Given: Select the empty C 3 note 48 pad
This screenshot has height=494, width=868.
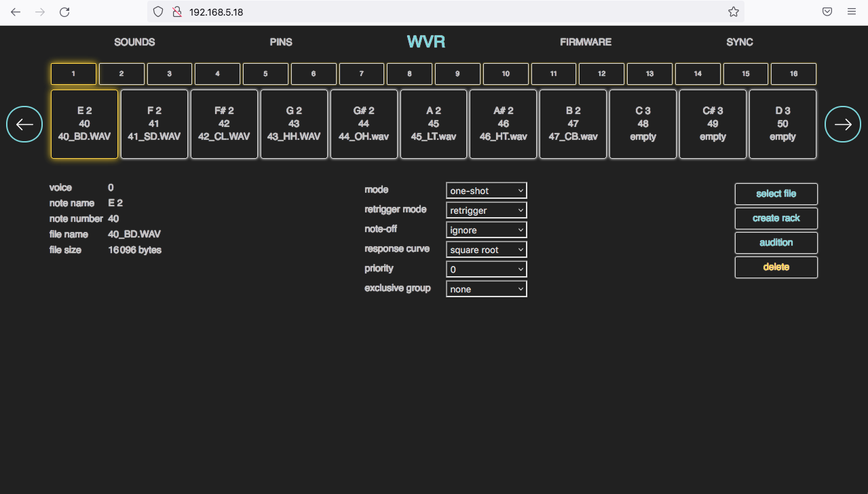Looking at the screenshot, I should coord(643,124).
